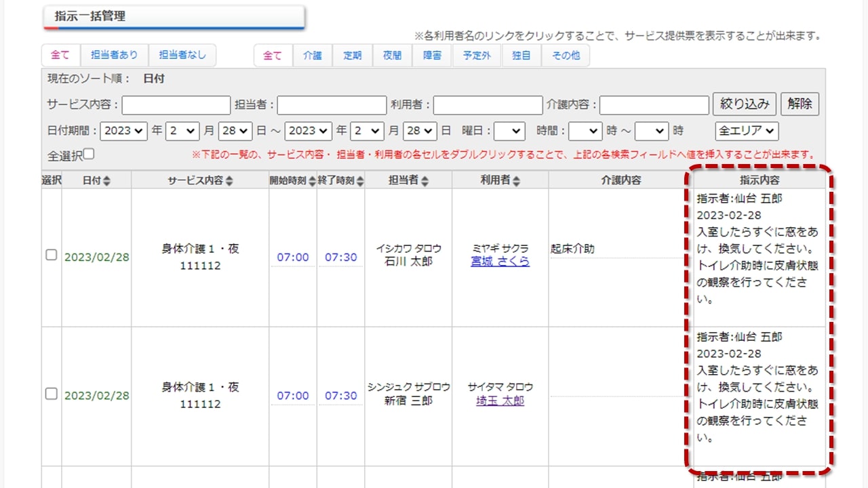This screenshot has height=488, width=868.
Task: Open 宮城 さくら user link
Action: pos(500,262)
